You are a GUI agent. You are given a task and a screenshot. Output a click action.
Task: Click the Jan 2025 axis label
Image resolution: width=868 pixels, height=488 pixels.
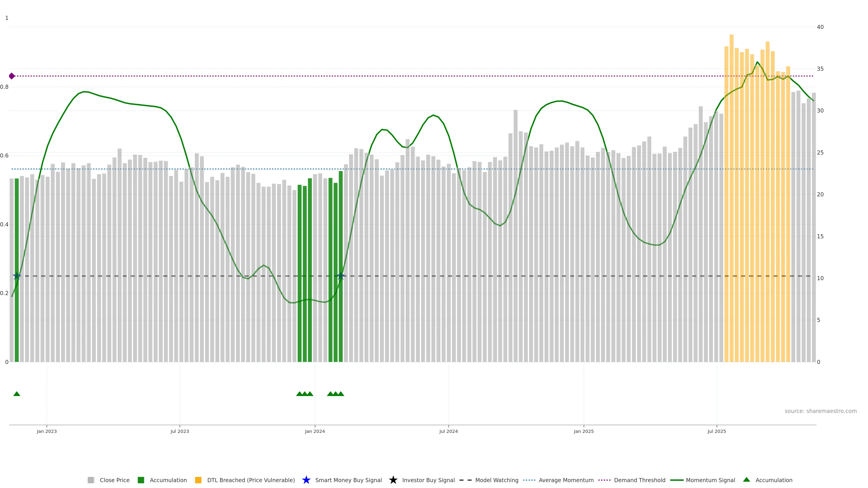(x=583, y=431)
